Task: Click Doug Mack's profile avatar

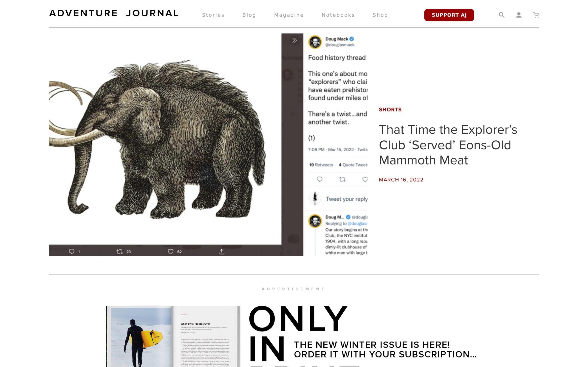Action: click(315, 42)
